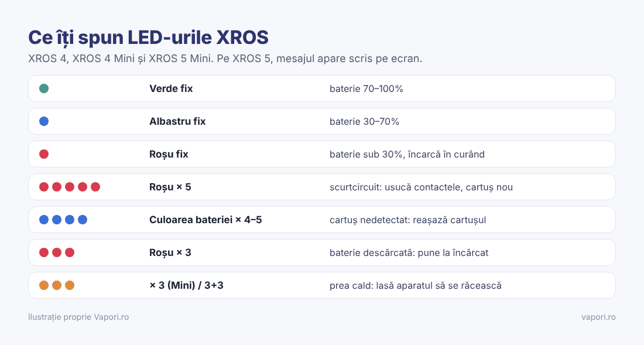644x345 pixels.
Task: Click the 'Roșu fix' label
Action: [x=169, y=154]
